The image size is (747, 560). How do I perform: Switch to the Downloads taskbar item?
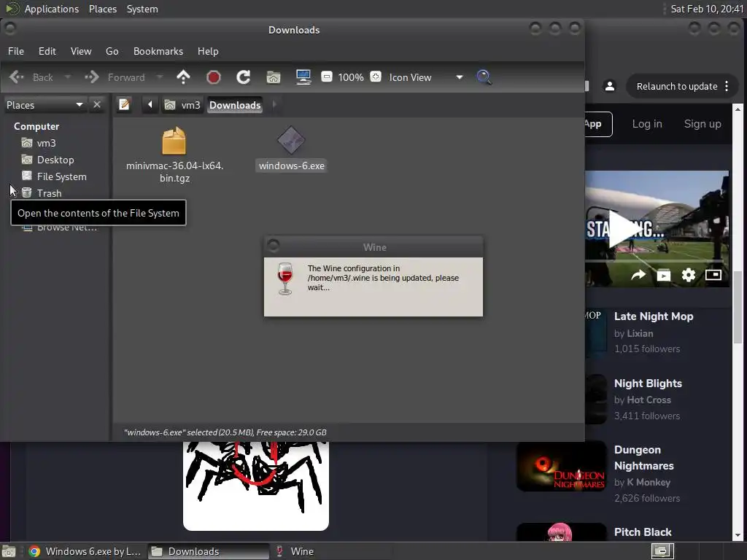[x=208, y=551]
